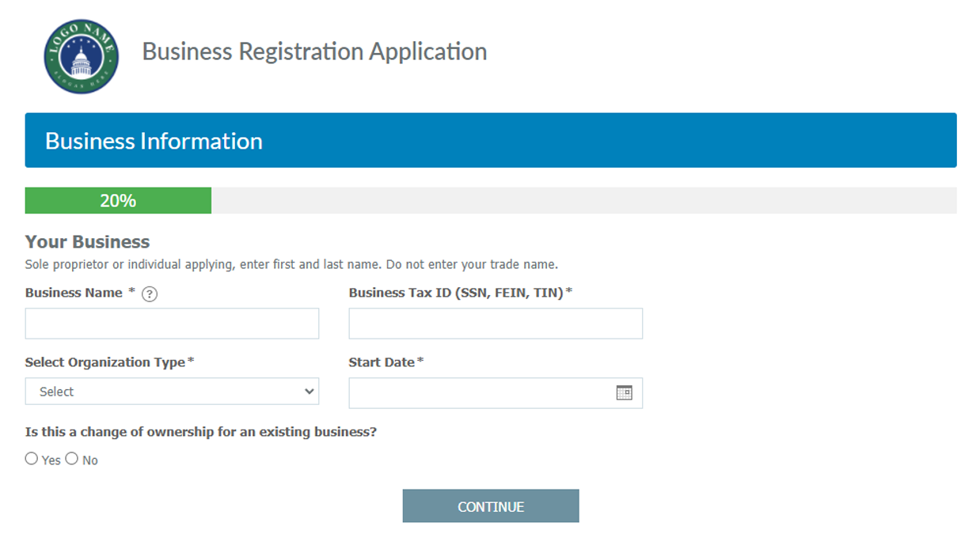
Task: Click the Business Registration Application title
Action: (x=314, y=51)
